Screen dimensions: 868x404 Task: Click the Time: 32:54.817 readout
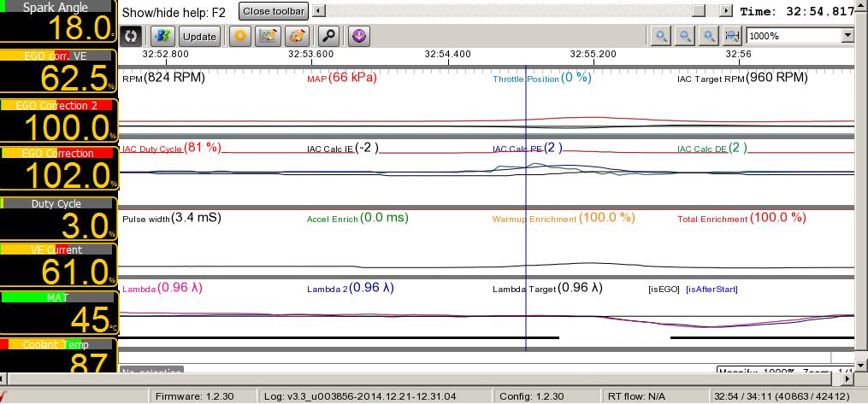pyautogui.click(x=797, y=11)
